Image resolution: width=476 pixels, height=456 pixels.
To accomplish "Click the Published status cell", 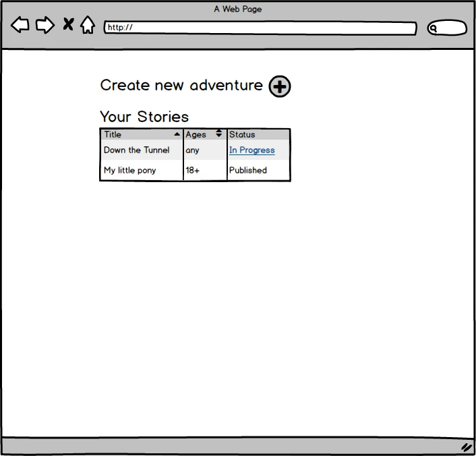I will pyautogui.click(x=259, y=170).
